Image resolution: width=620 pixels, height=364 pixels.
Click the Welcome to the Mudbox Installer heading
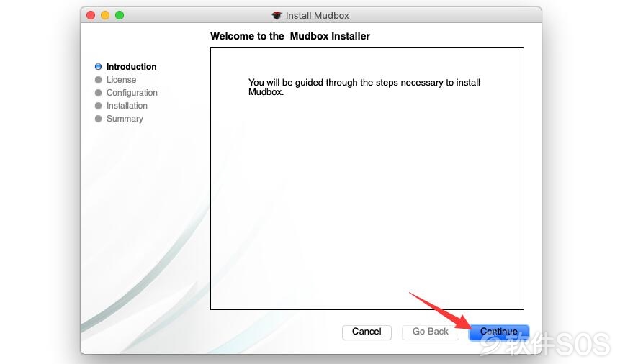[289, 36]
